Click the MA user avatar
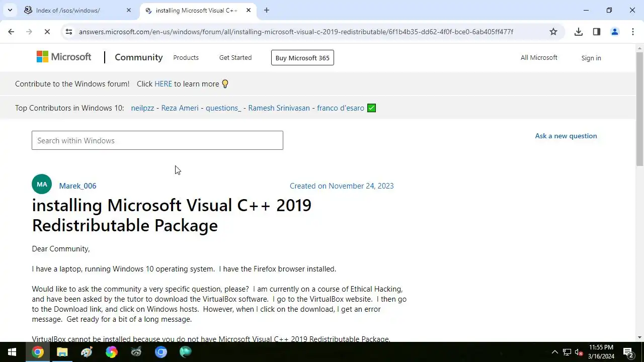This screenshot has height=362, width=644. [x=42, y=185]
